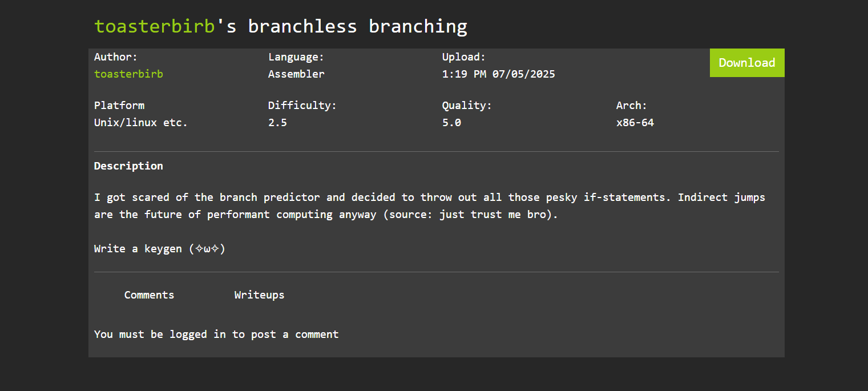Open toasterbirb's profile from the page title
The height and width of the screenshot is (391, 868).
154,26
